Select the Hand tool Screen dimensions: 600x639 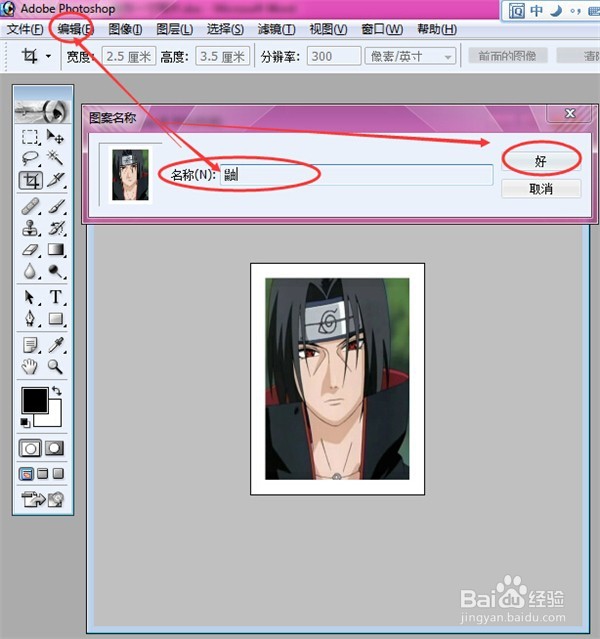29,366
